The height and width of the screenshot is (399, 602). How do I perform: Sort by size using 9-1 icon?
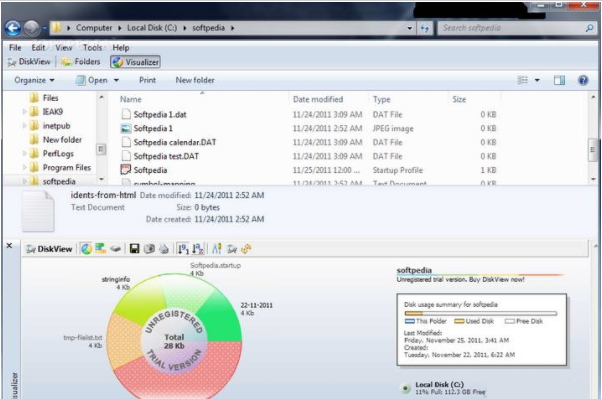[183, 249]
